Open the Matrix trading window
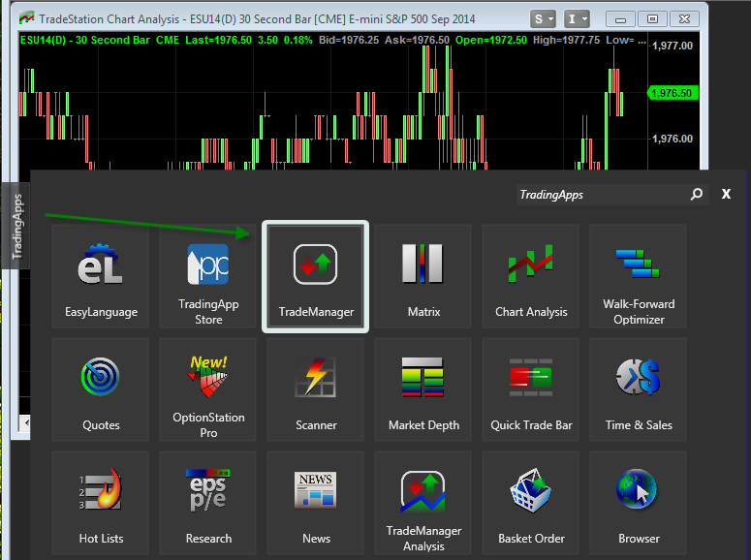This screenshot has height=560, width=751. [x=423, y=277]
